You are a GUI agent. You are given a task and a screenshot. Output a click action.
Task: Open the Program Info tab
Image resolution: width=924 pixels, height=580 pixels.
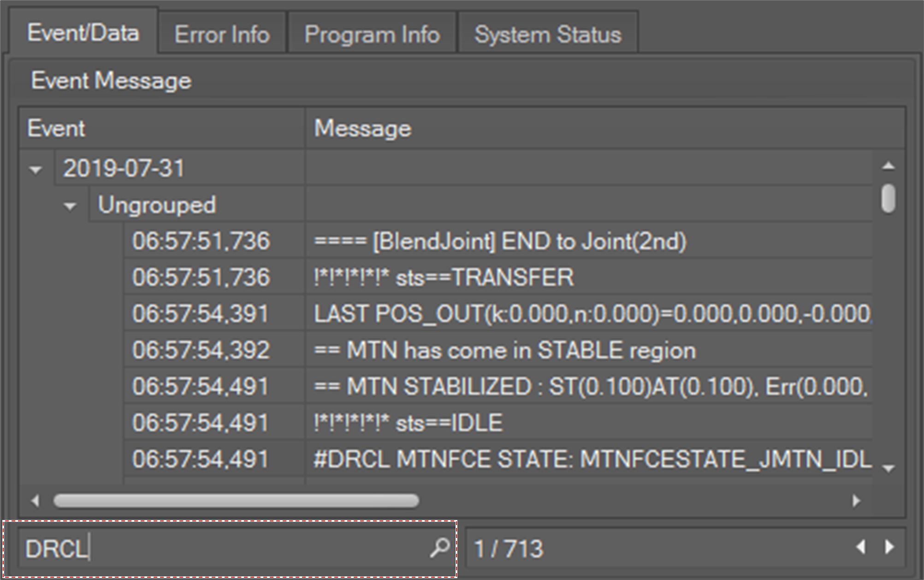[372, 34]
